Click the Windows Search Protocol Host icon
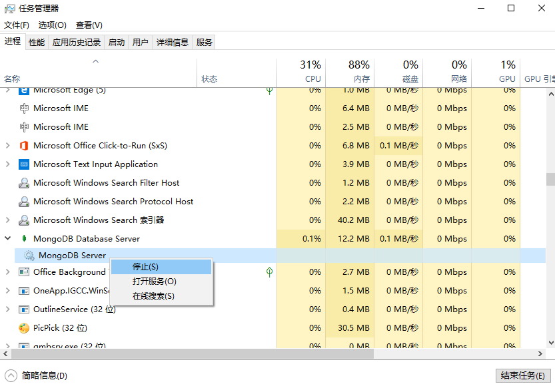Viewport: 555px width, 392px height. point(24,202)
